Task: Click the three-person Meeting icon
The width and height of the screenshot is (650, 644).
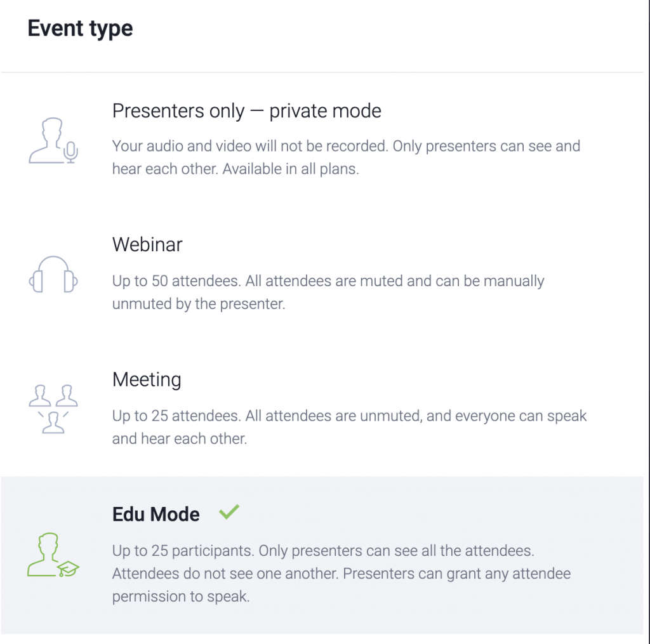Action: 53,409
